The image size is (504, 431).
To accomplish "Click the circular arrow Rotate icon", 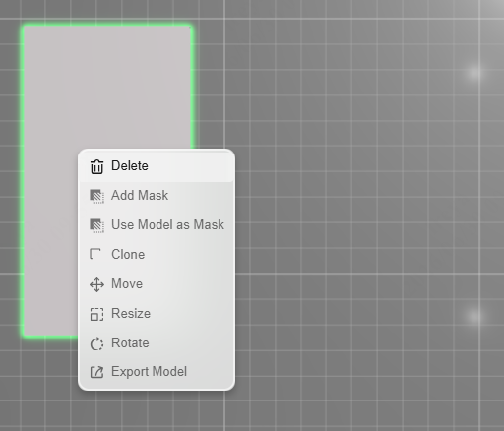I will click(x=96, y=343).
